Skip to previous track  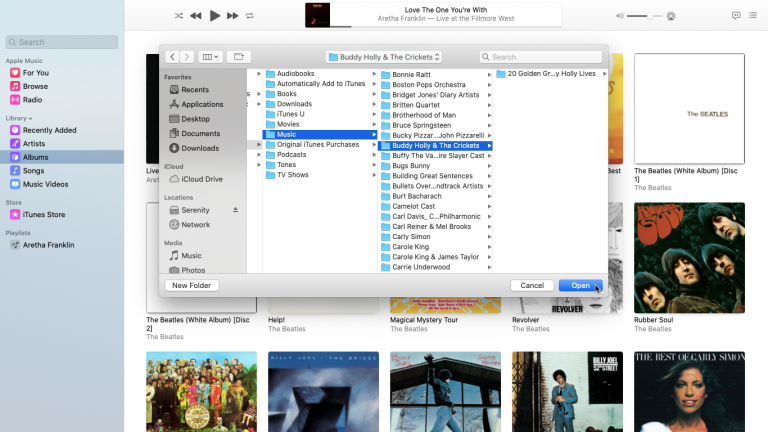click(196, 16)
